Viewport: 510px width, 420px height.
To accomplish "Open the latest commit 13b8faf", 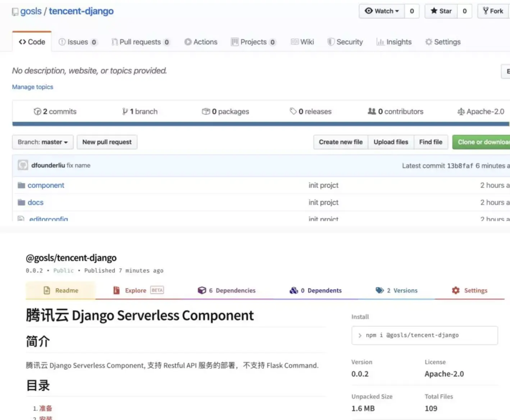I will 460,166.
